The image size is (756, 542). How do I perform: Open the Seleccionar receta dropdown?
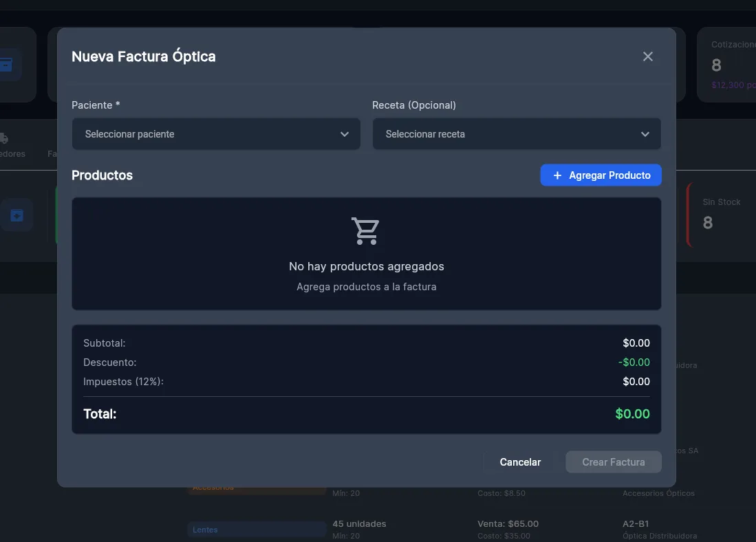[x=517, y=134]
